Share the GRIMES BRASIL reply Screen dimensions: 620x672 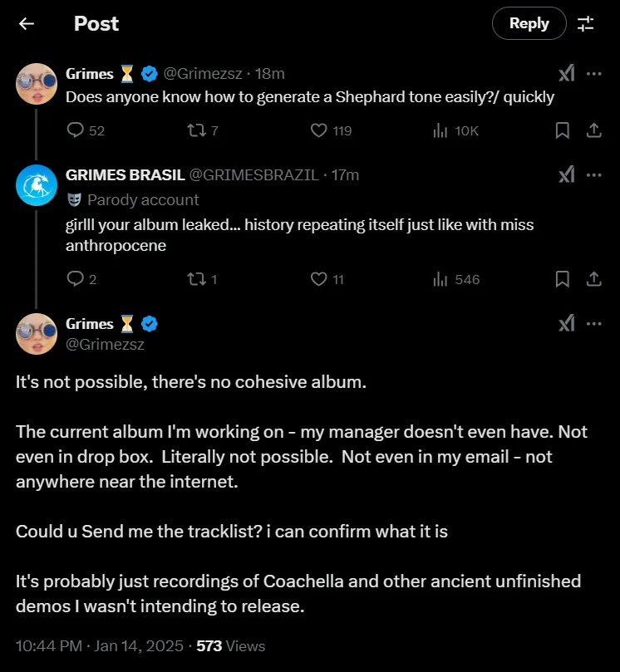click(x=593, y=279)
